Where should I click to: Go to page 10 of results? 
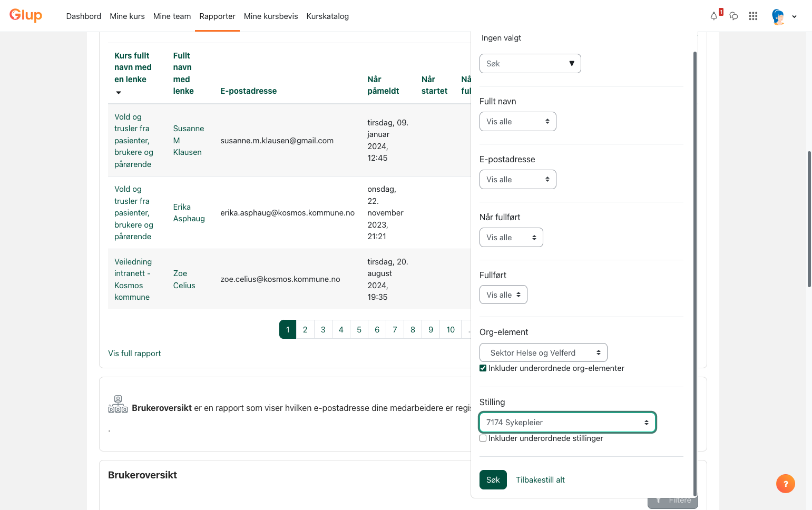click(x=451, y=330)
